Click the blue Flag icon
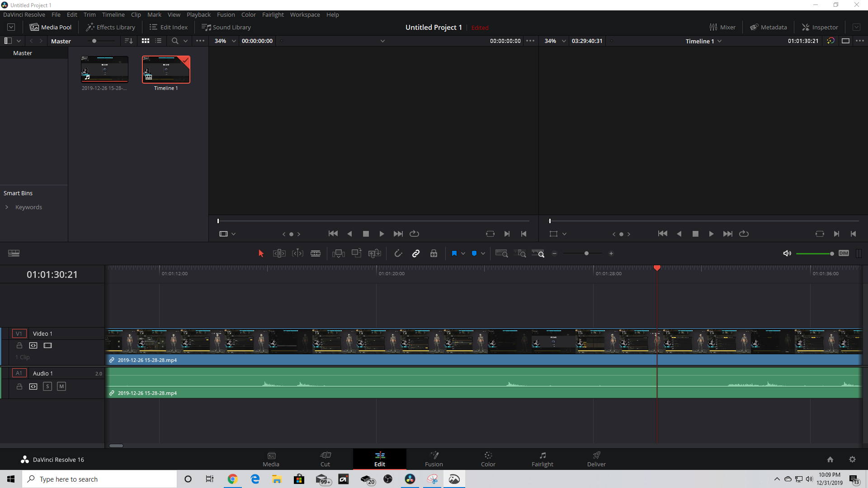Viewport: 868px width, 488px height. coord(454,253)
